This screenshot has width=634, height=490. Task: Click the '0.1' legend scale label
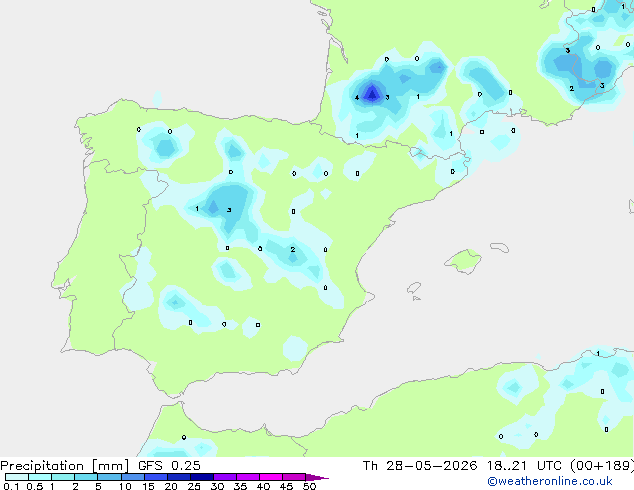tap(11, 486)
